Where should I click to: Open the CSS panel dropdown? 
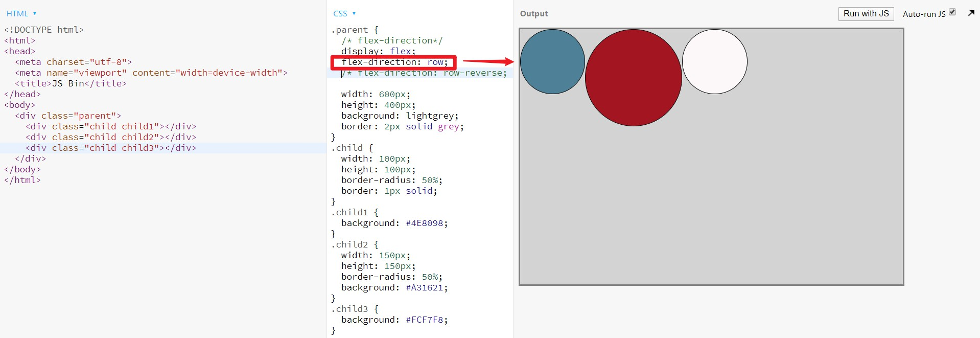pos(344,14)
